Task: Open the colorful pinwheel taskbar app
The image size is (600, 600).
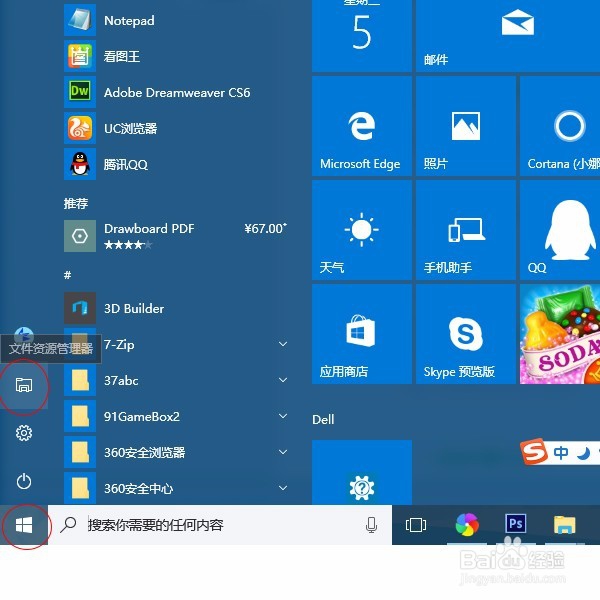Action: click(467, 524)
